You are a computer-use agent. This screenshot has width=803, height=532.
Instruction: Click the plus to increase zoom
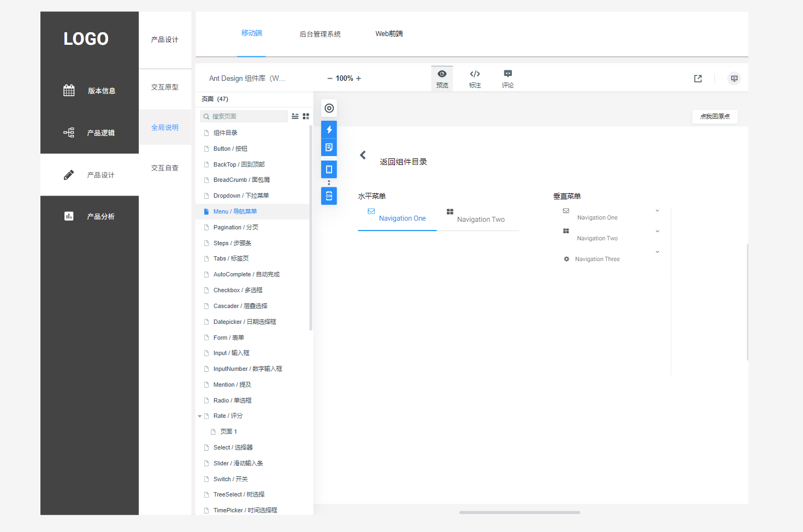358,79
